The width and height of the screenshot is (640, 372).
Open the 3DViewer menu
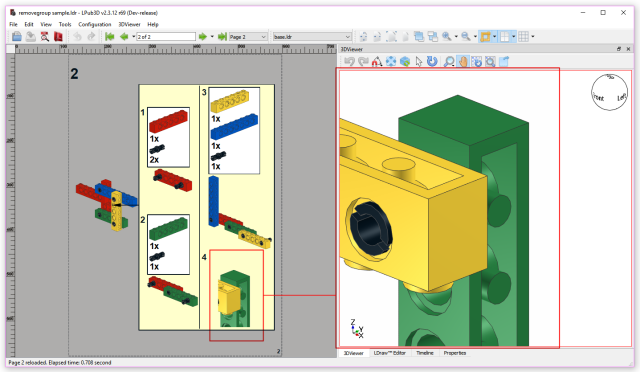[129, 25]
